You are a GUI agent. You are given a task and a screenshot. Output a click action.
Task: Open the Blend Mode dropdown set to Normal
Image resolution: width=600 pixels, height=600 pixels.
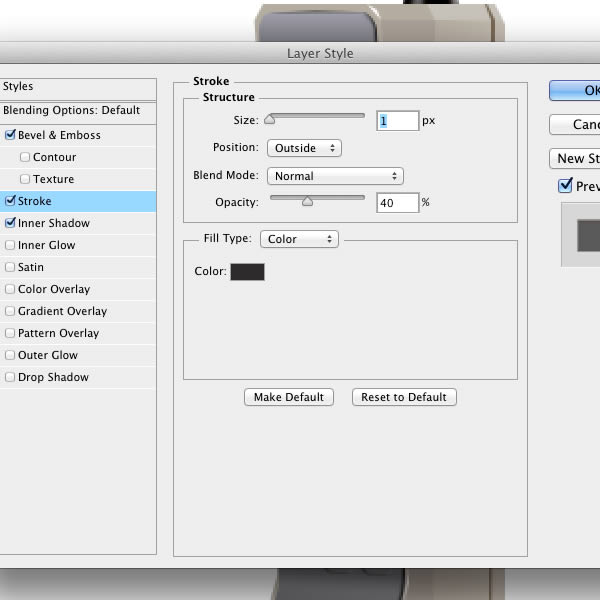tap(335, 176)
